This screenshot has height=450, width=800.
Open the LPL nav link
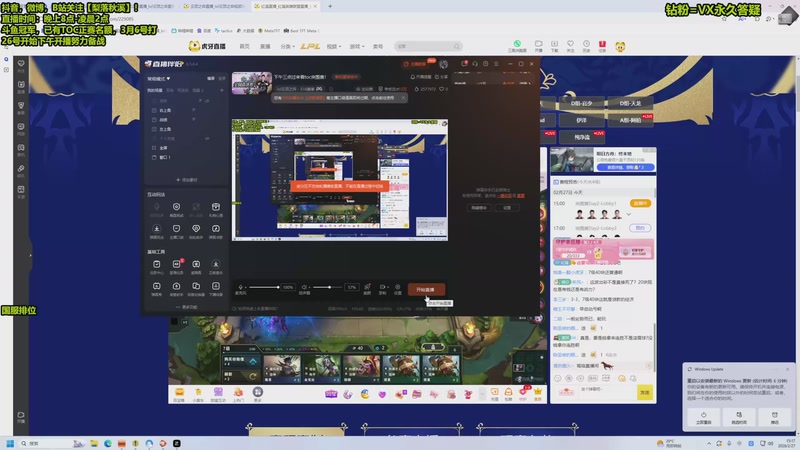click(x=310, y=46)
